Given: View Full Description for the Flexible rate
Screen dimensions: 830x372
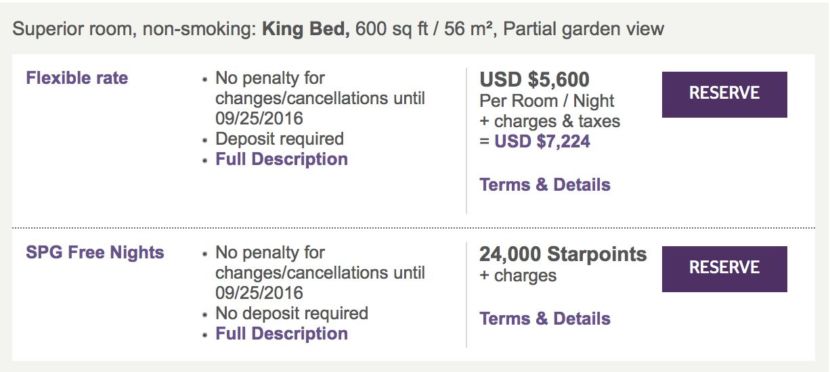Looking at the screenshot, I should (x=281, y=159).
